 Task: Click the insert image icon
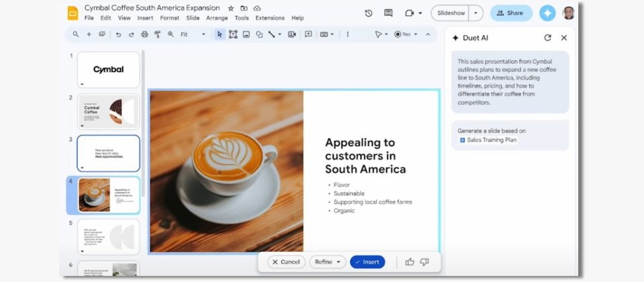click(246, 34)
